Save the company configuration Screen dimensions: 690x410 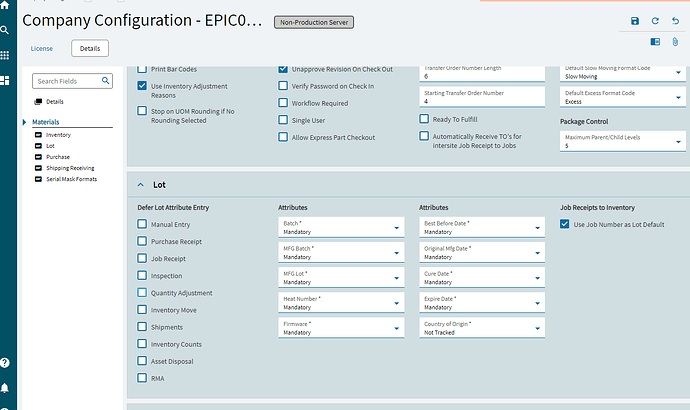pyautogui.click(x=635, y=21)
